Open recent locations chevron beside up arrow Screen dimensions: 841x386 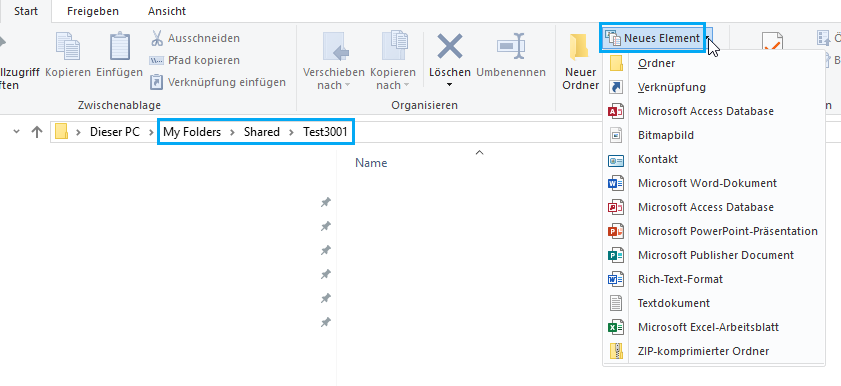pos(16,131)
